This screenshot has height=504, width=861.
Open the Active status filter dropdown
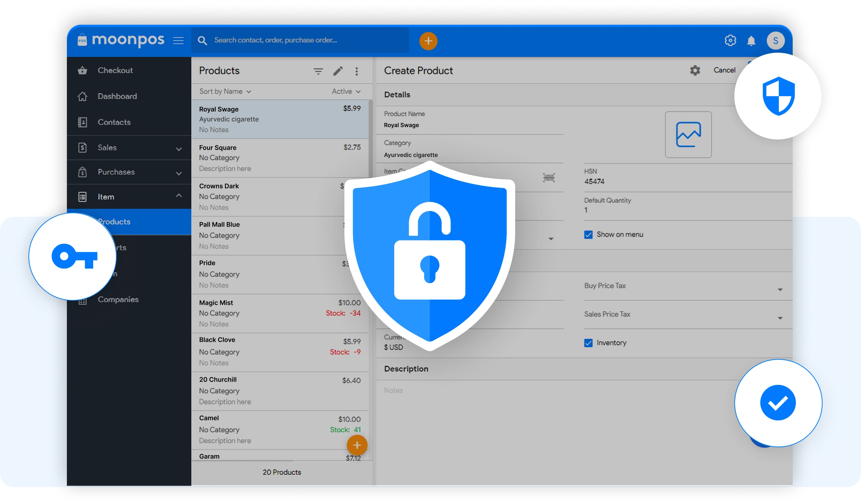346,91
